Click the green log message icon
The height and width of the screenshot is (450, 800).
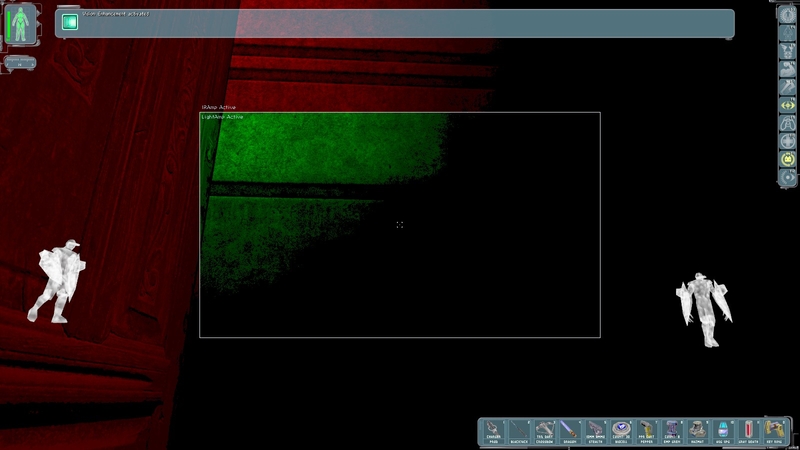coord(70,22)
